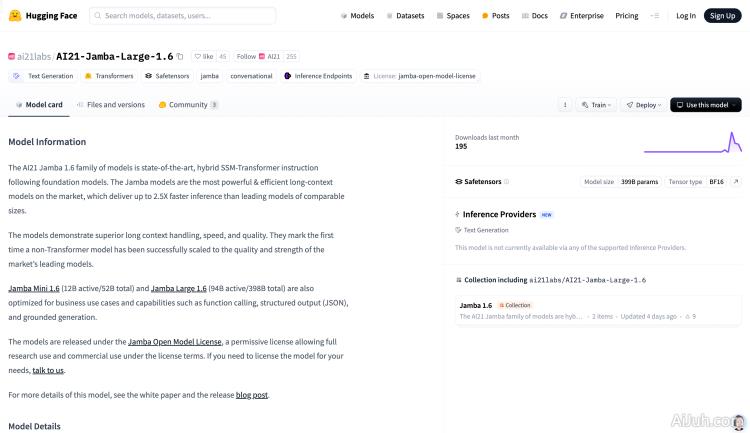
Task: Click the Transformers library tag
Action: pyautogui.click(x=109, y=76)
